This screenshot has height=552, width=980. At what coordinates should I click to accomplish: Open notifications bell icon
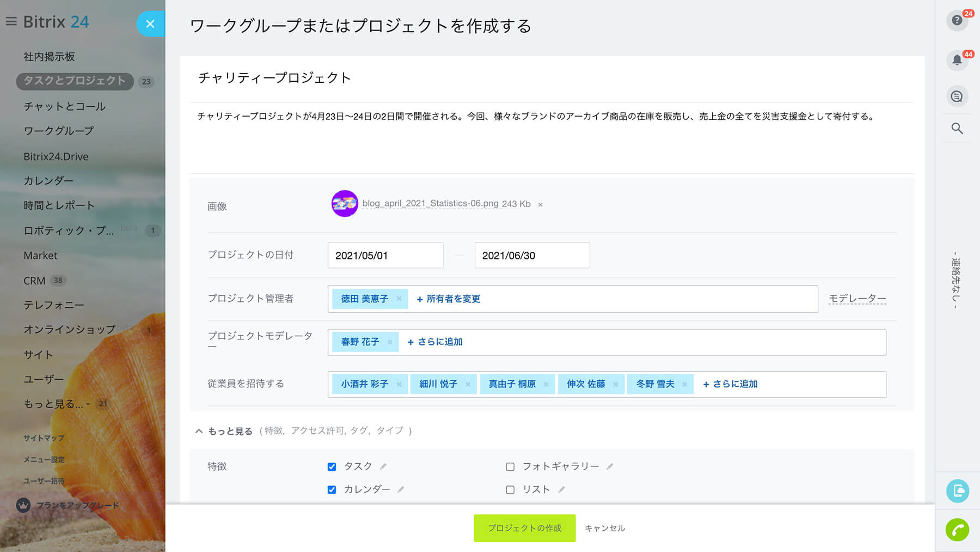coord(957,60)
